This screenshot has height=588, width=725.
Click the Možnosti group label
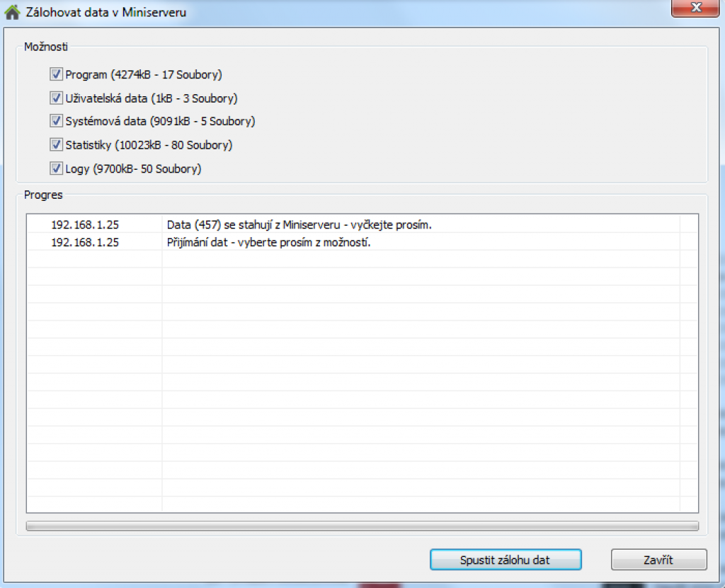click(x=46, y=47)
